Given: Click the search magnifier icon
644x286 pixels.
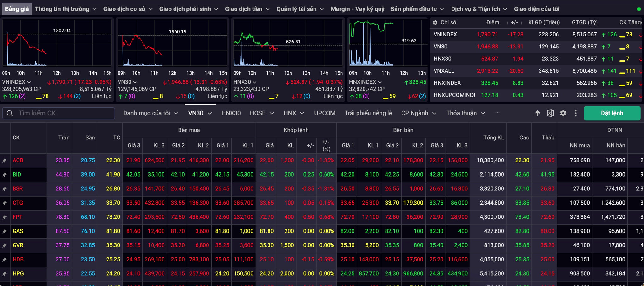Looking at the screenshot, I should [10, 113].
